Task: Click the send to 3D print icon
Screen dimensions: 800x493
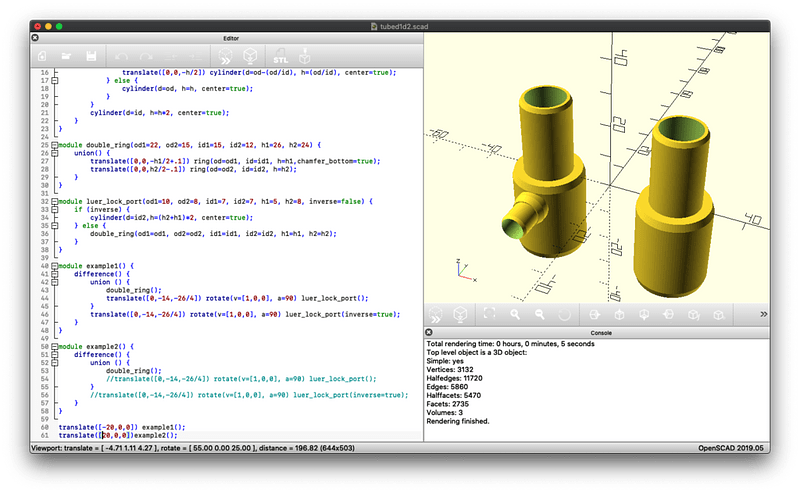Action: point(305,56)
